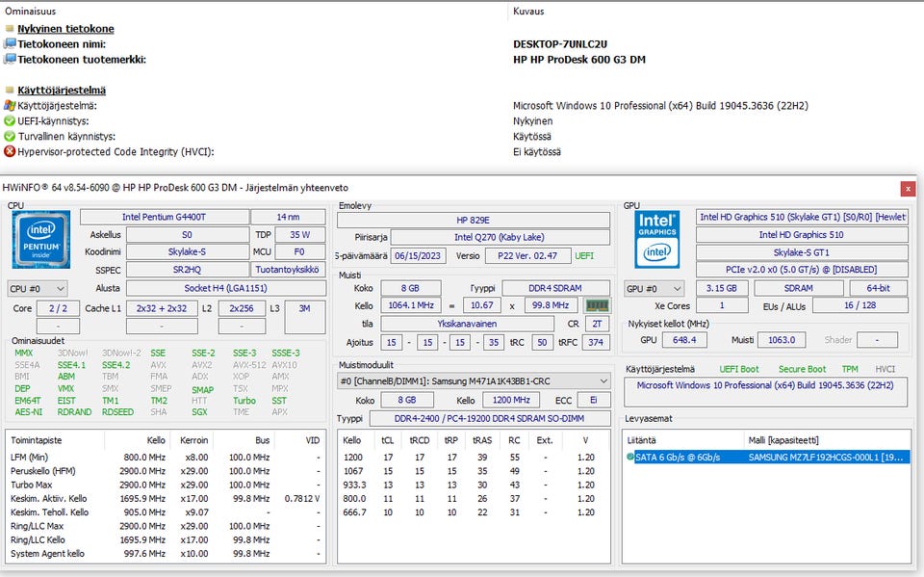Click the Intel Pentium inside CPU logo

[41, 240]
